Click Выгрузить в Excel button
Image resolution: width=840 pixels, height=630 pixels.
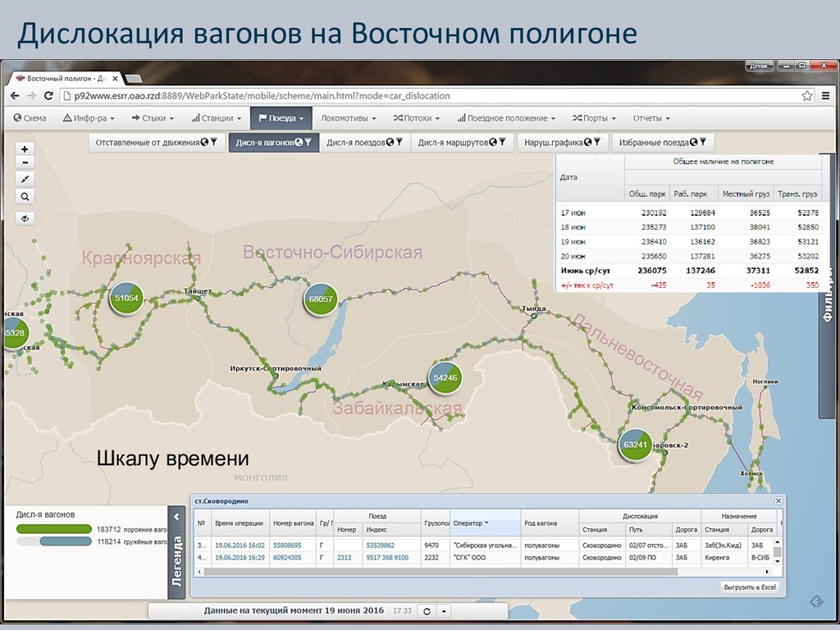click(x=750, y=587)
